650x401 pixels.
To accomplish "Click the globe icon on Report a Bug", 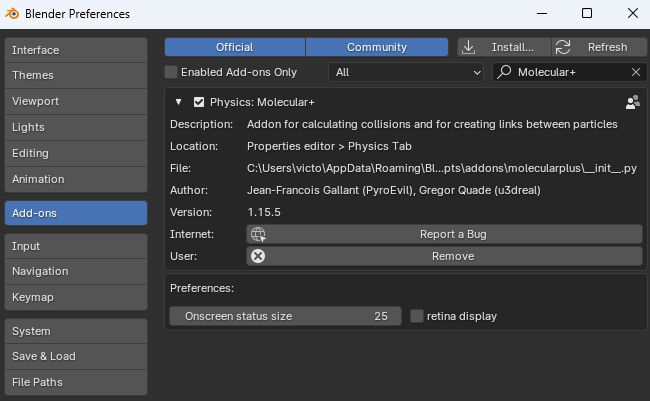I will 258,234.
